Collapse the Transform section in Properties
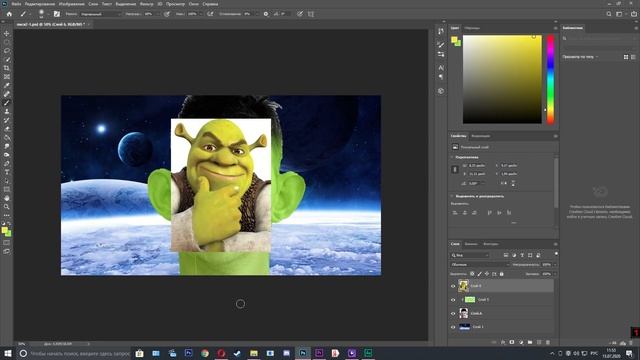The height and width of the screenshot is (360, 640). 452,157
